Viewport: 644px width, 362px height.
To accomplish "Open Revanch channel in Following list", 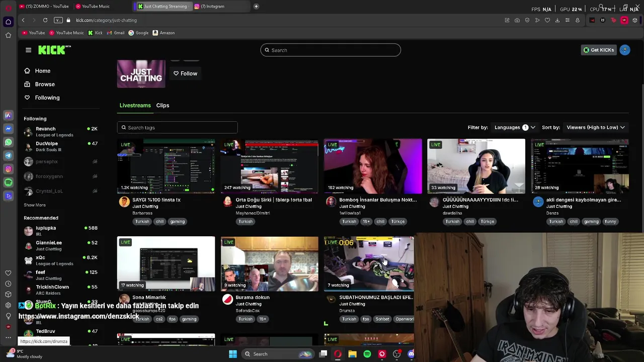I will point(60,132).
